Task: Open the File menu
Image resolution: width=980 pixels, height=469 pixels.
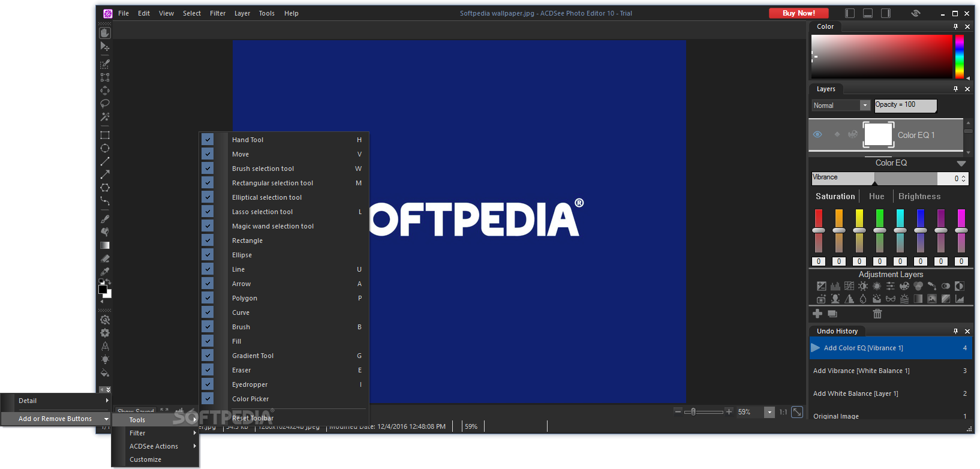Action: [124, 13]
